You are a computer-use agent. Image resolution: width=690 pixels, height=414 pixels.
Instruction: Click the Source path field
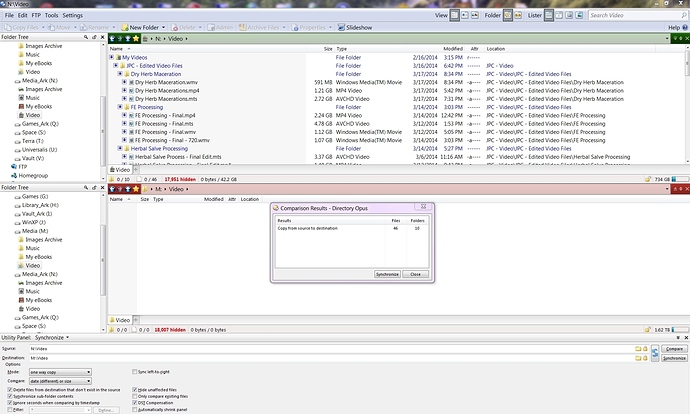(331, 349)
